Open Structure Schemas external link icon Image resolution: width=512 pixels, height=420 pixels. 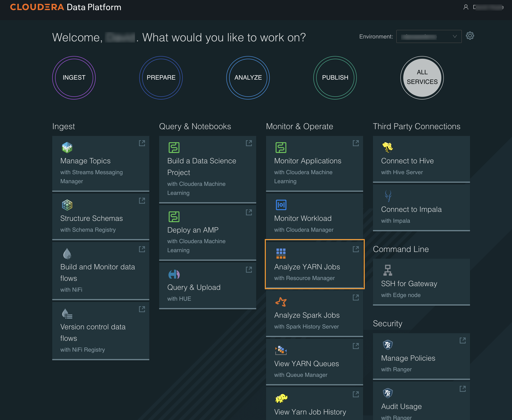pyautogui.click(x=142, y=201)
